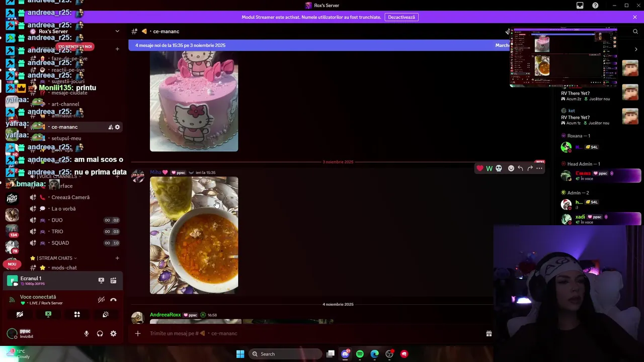644x362 pixels.
Task: Click the Dezactivează button
Action: [x=401, y=17]
